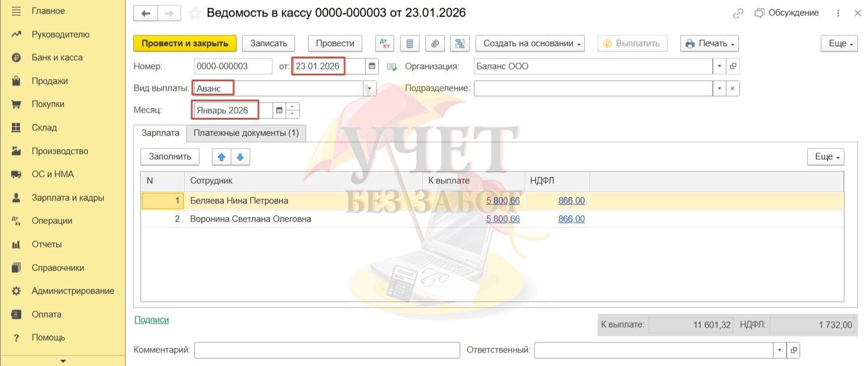Click the Комментарий text field

point(326,350)
